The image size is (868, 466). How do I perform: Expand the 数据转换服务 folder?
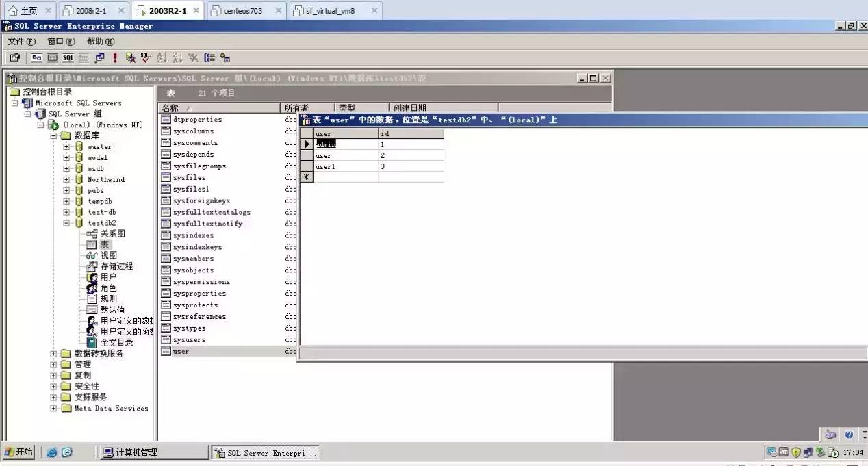[x=53, y=354]
